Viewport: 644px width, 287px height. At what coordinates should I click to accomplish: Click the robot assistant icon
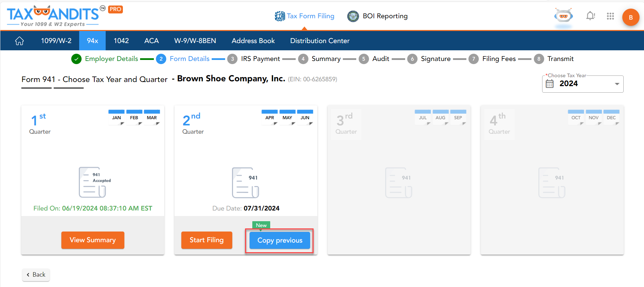[563, 16]
